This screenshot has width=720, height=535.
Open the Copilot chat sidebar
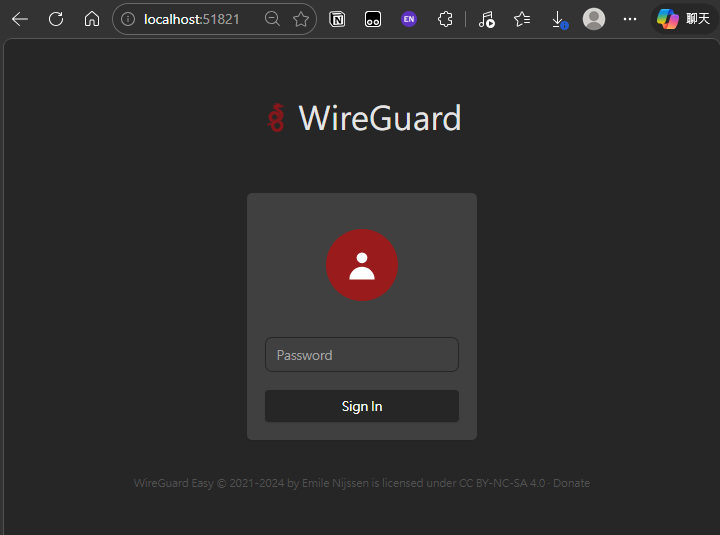click(x=682, y=19)
